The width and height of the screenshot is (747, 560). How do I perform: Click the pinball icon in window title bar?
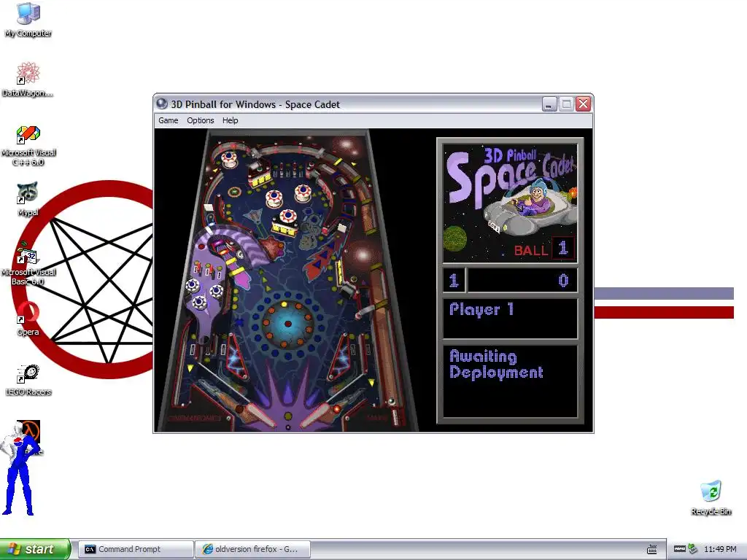pos(162,104)
